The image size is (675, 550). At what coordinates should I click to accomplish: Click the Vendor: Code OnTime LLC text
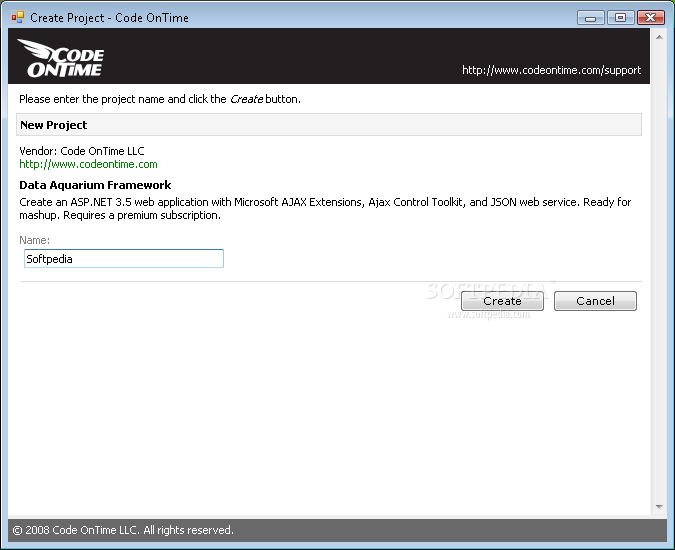coord(82,151)
